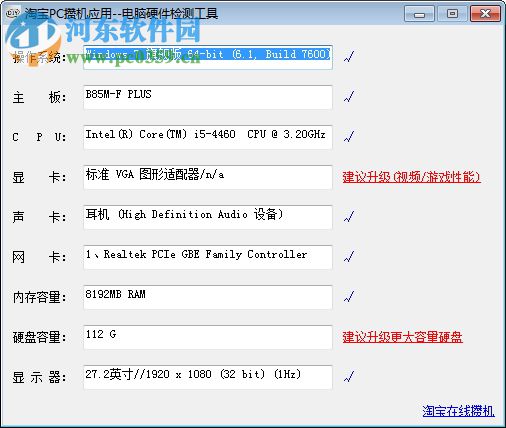Click the checkmark beside Realtek network card
This screenshot has width=506, height=428.
[349, 256]
